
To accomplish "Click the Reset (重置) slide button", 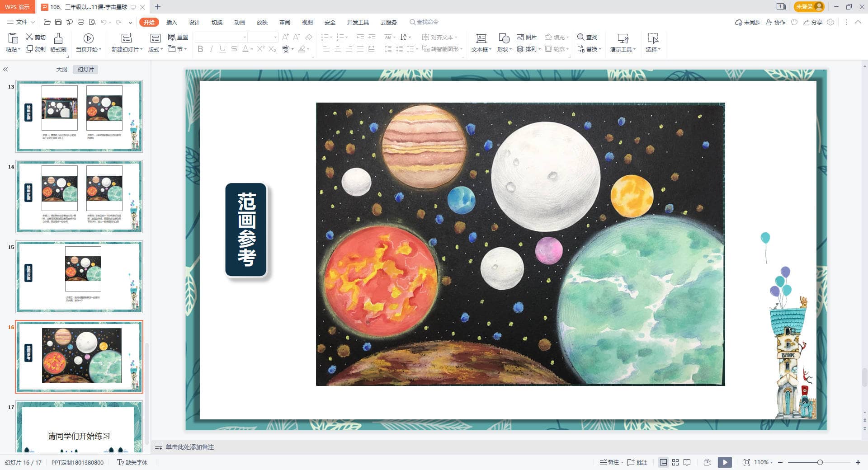I will 178,37.
